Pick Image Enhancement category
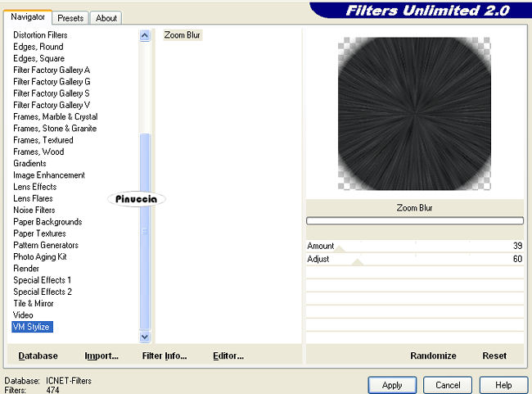 (x=49, y=175)
